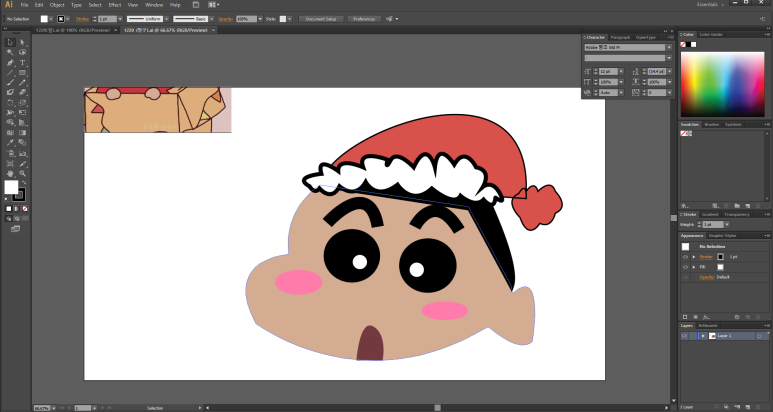Viewport: 773px width, 412px height.
Task: Select the Perspective Grid tool
Action: pos(22,123)
